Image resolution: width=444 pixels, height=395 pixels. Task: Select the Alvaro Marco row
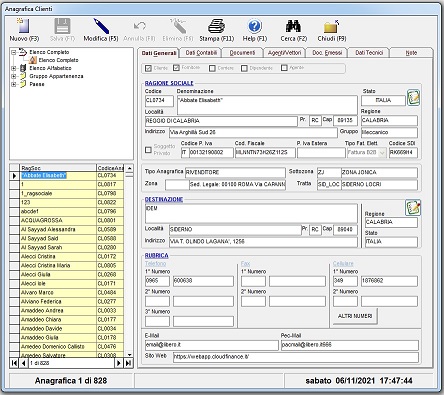(x=67, y=292)
